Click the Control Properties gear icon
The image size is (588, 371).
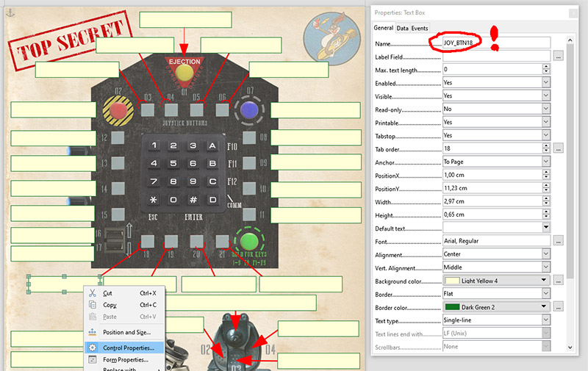pos(92,347)
